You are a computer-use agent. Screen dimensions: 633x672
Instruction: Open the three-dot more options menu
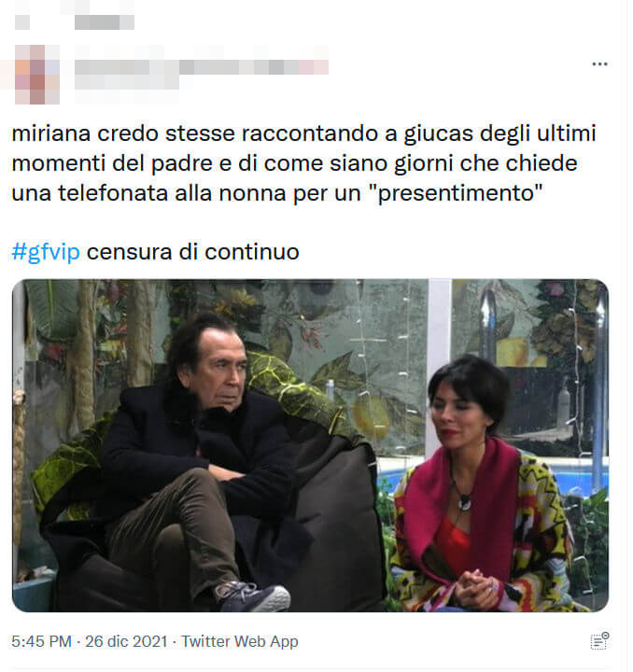(599, 64)
